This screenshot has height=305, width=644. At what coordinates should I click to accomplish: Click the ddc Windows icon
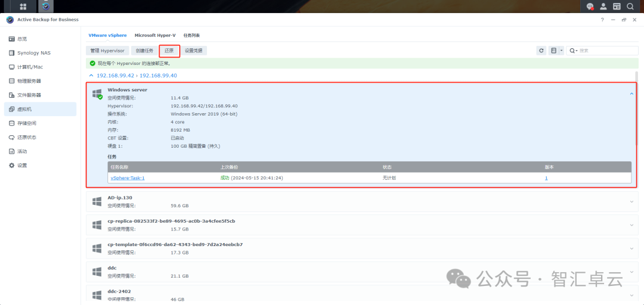pyautogui.click(x=97, y=272)
